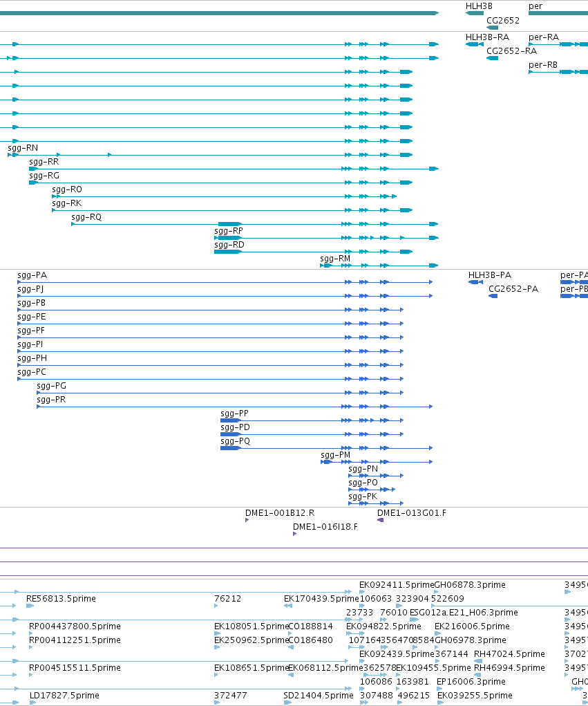This screenshot has height=706, width=588.
Task: Click the RH46994.5prime EST label
Action: [509, 668]
